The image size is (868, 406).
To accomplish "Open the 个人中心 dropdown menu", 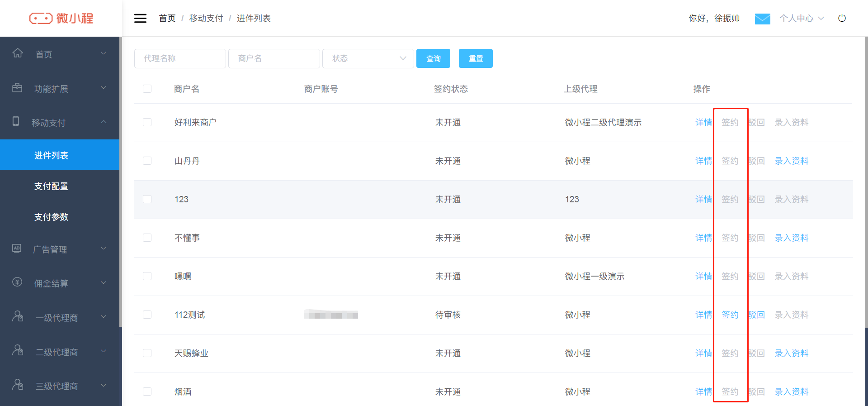I will 802,19.
